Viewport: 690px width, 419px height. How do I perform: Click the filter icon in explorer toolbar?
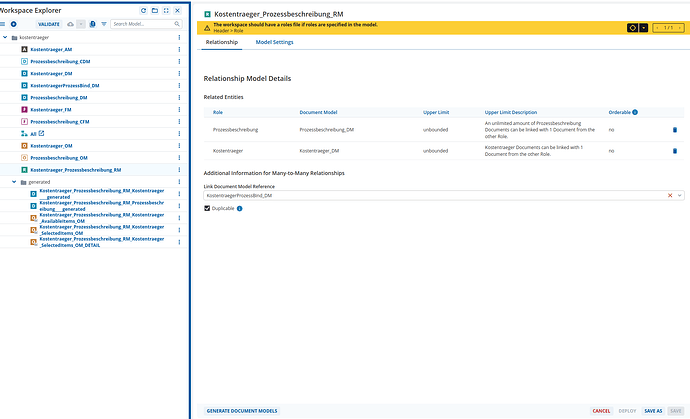click(x=104, y=24)
